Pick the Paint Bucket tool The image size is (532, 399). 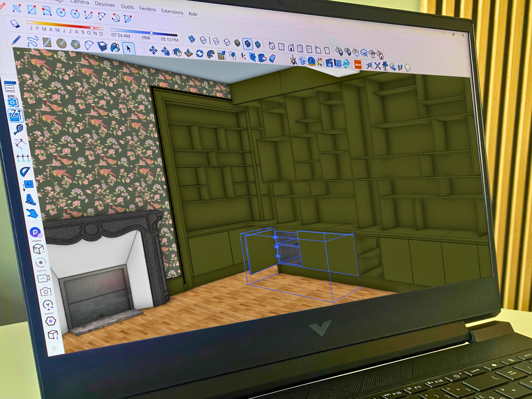(x=115, y=47)
